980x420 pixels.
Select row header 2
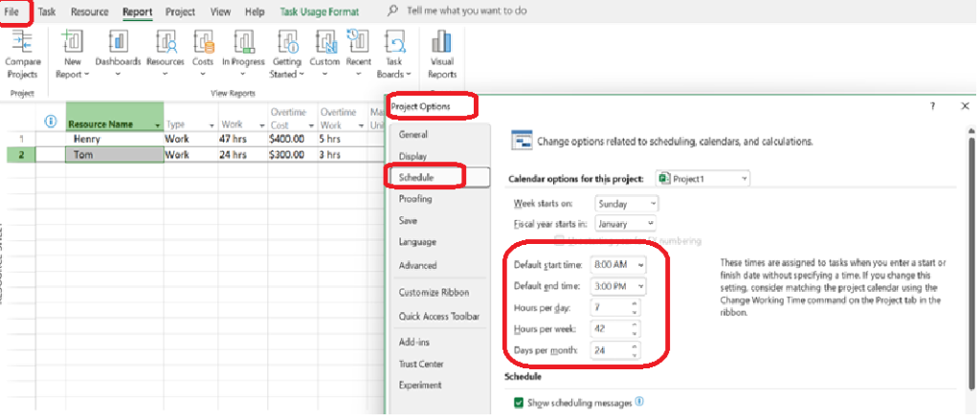click(x=22, y=155)
